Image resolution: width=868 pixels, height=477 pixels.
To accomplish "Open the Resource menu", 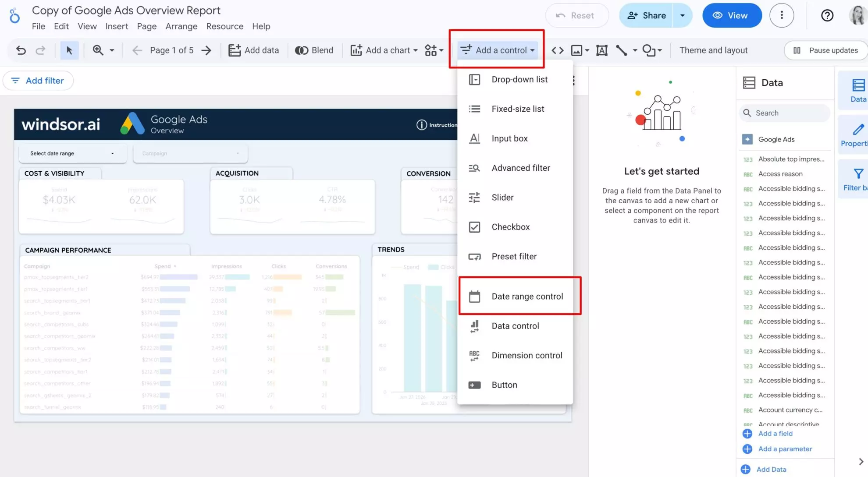I will [x=224, y=26].
